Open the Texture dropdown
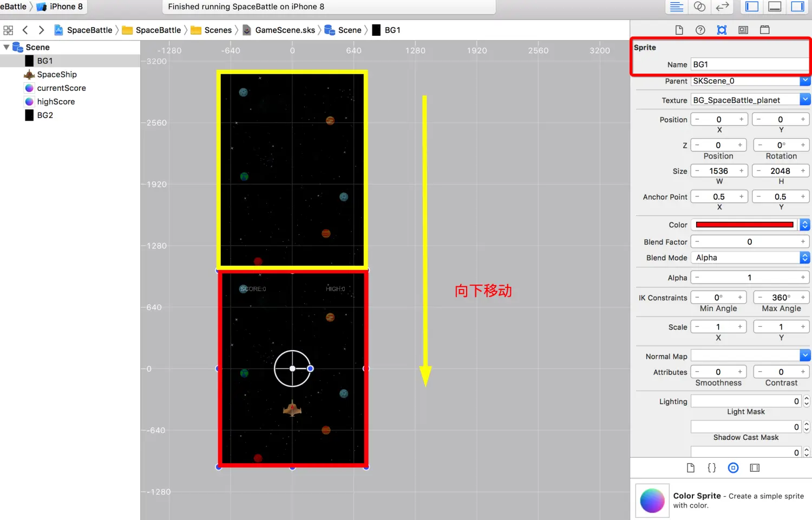Screen dimensions: 812x520 click(x=805, y=100)
